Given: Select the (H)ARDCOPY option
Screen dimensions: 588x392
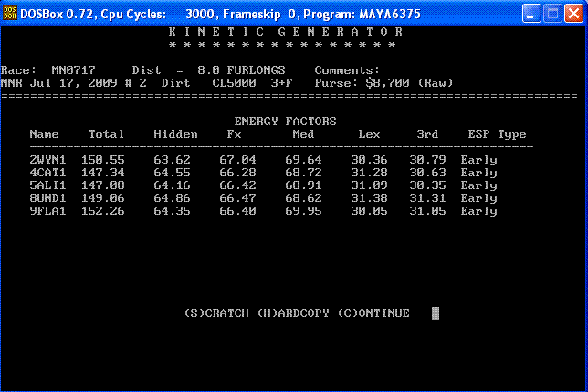Looking at the screenshot, I should pos(293,313).
